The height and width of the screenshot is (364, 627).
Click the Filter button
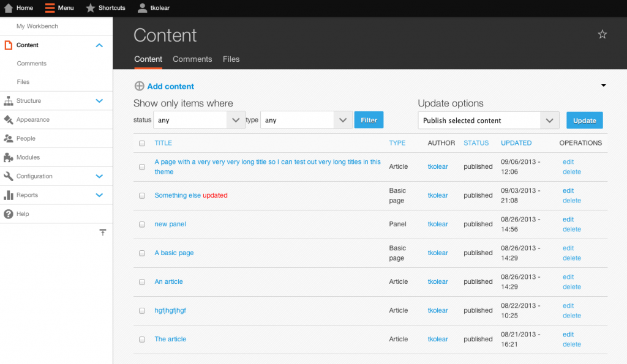[369, 120]
